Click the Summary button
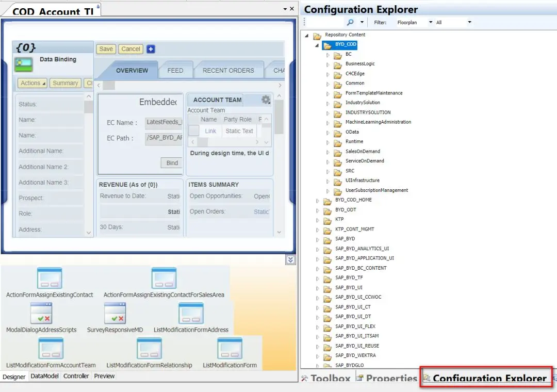557x392 pixels. click(65, 83)
